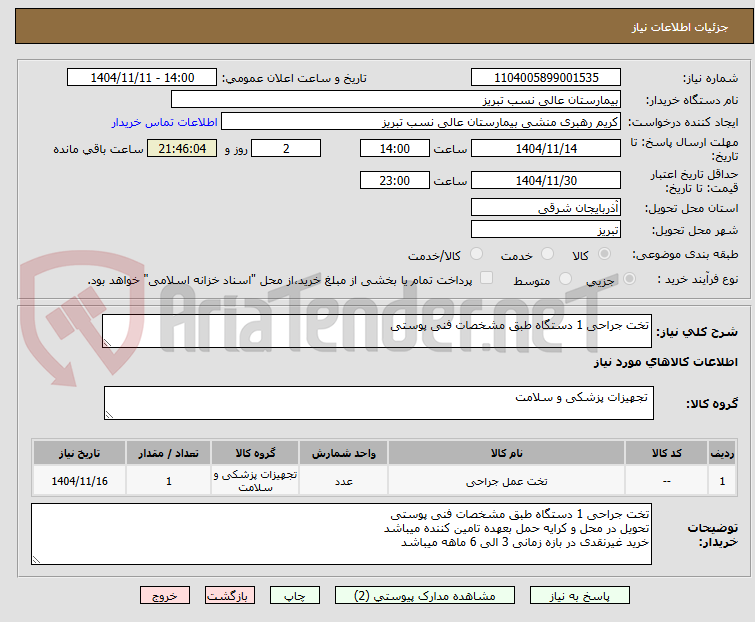
Task: Click the 'ردیف' column header
Action: [x=722, y=453]
